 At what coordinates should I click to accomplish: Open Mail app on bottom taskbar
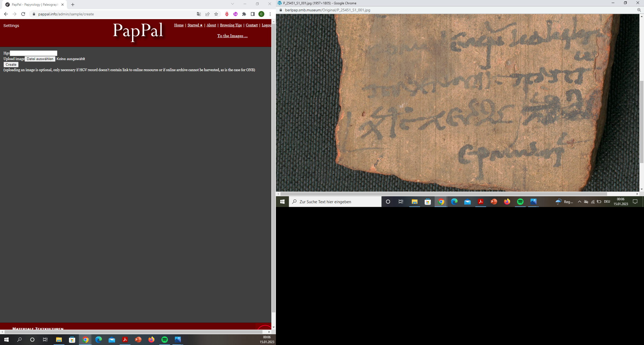112,340
